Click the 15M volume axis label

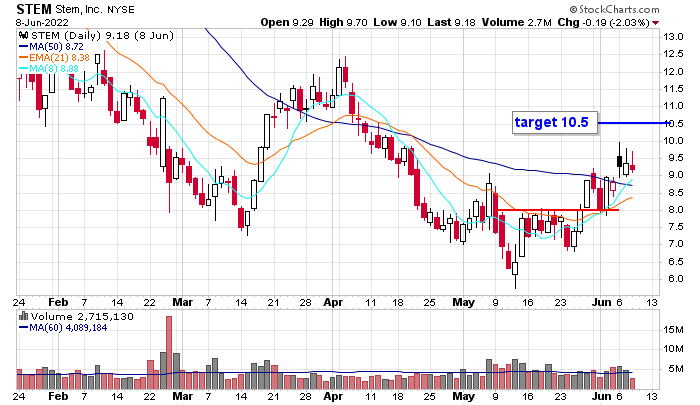[x=673, y=330]
